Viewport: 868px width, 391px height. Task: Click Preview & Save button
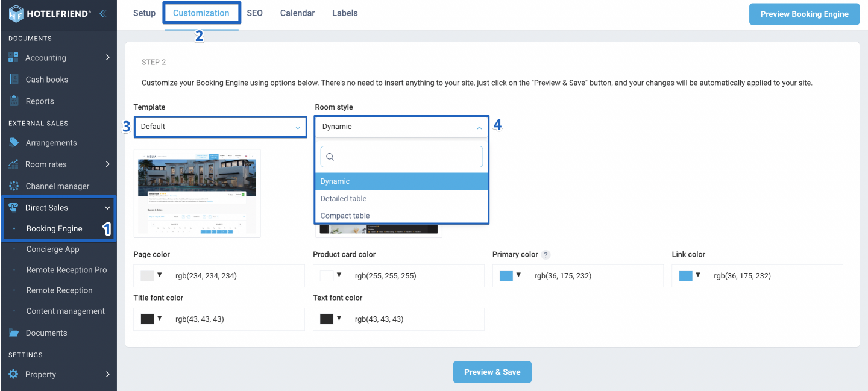coord(492,372)
